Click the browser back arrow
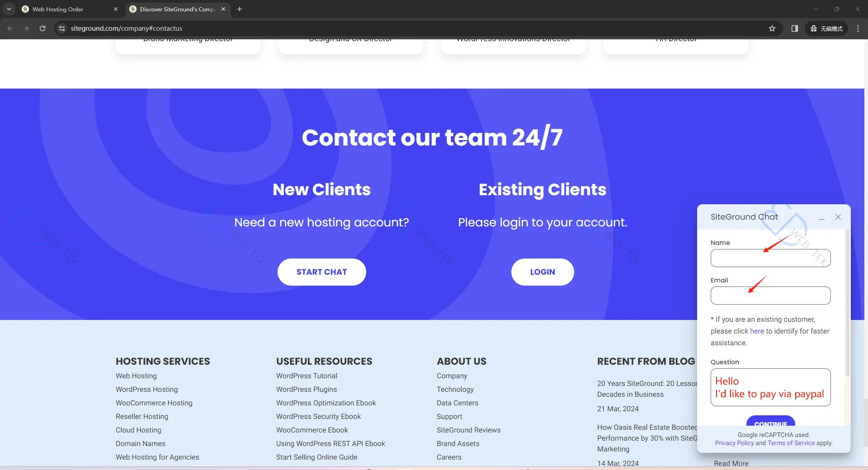 (10, 28)
